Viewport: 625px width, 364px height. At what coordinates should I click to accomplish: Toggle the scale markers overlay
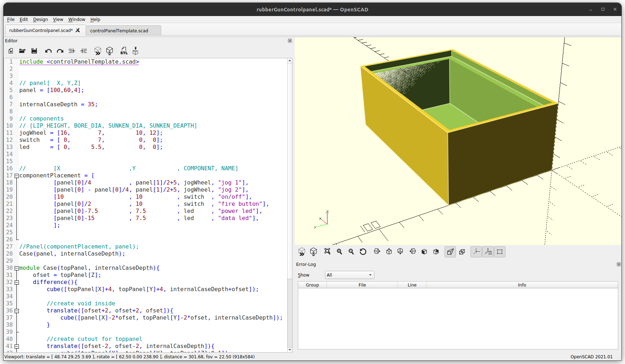point(488,252)
